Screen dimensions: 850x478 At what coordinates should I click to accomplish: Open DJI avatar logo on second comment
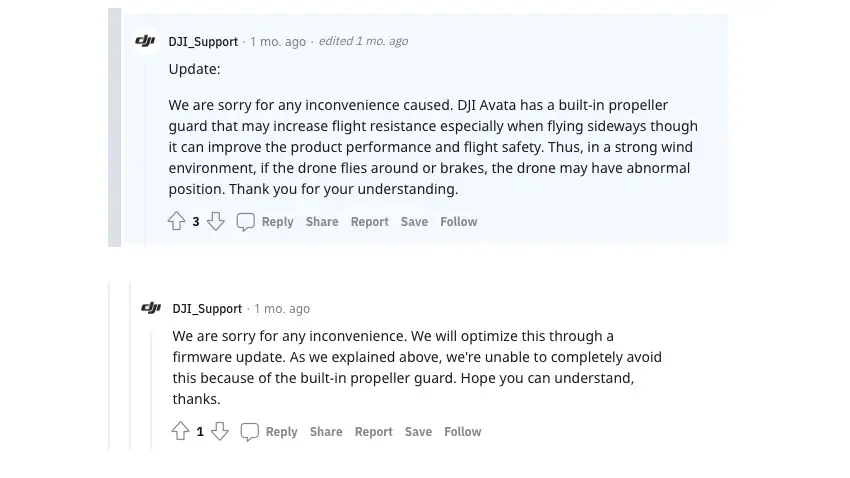pyautogui.click(x=151, y=308)
